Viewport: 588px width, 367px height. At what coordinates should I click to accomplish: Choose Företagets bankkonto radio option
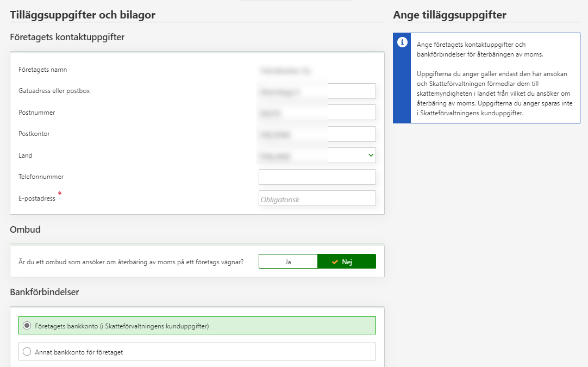pos(27,326)
